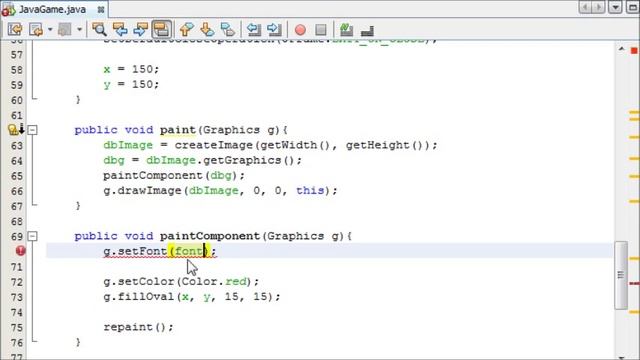Viewport: 640px width, 360px height.
Task: Comment the selected lines
Action: click(x=347, y=29)
